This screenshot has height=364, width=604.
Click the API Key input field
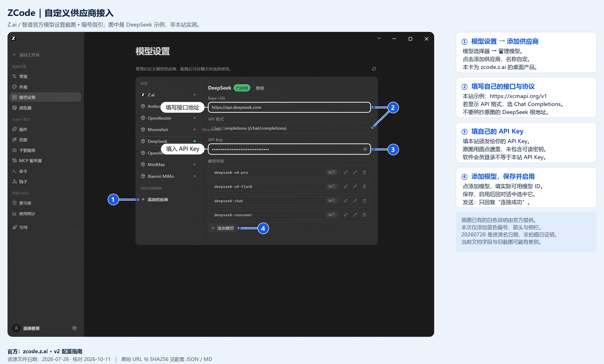[289, 149]
